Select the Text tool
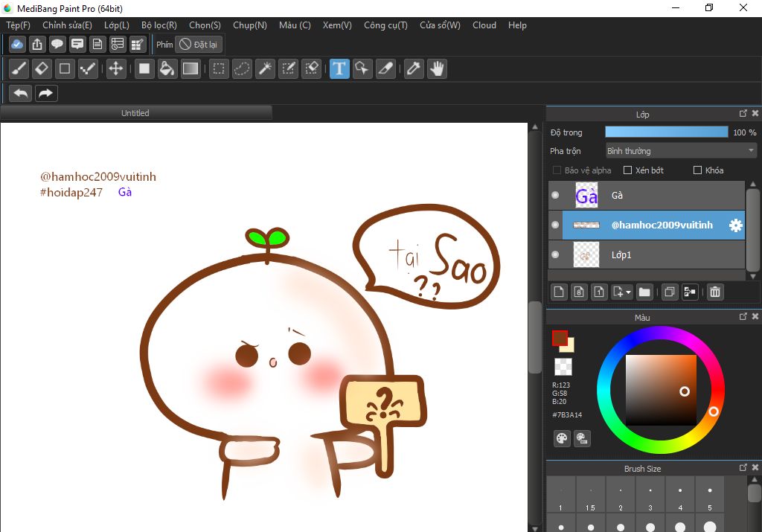Screen dimensions: 762x532 point(339,68)
